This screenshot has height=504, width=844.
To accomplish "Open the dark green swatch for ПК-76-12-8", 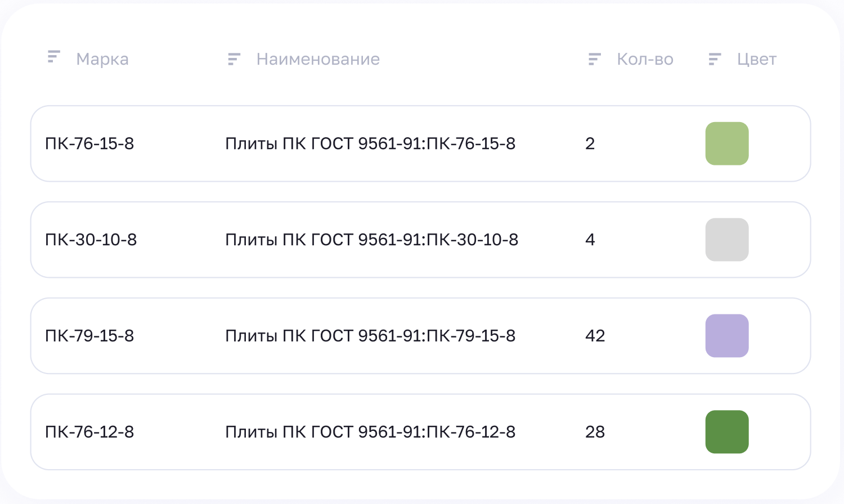I will pyautogui.click(x=727, y=432).
